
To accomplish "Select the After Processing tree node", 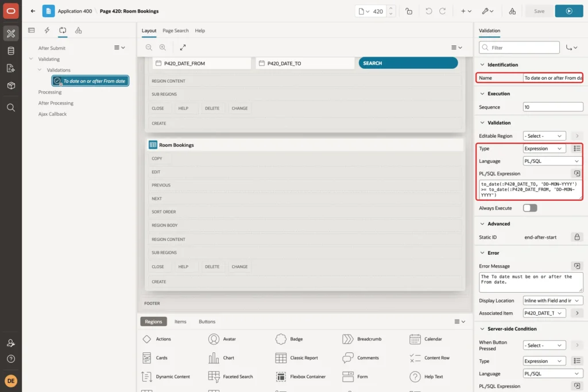I will [56, 103].
